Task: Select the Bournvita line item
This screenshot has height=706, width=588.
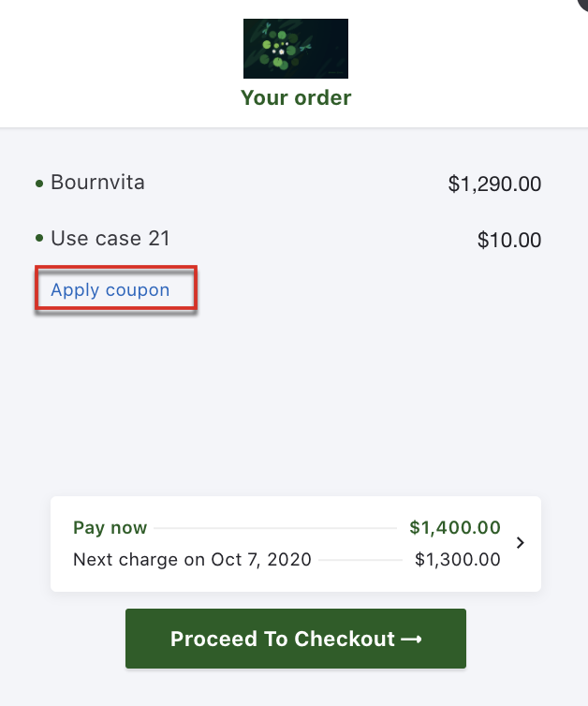Action: click(x=97, y=183)
